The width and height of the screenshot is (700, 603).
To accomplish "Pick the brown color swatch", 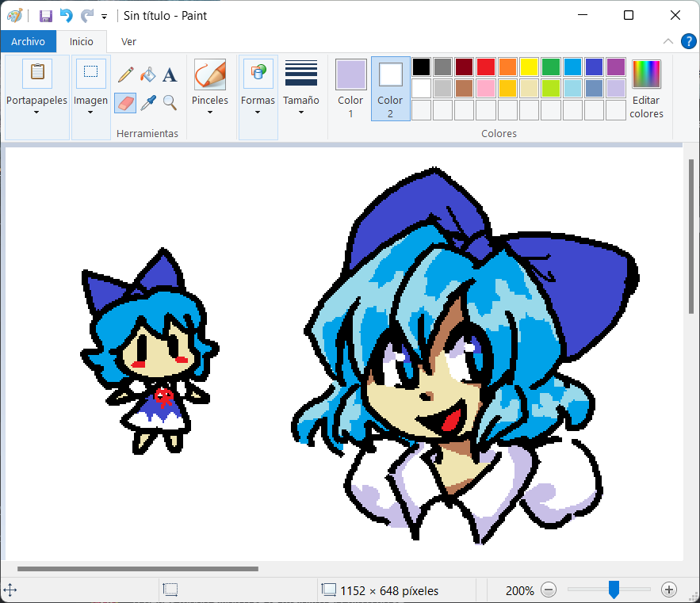I will [465, 89].
